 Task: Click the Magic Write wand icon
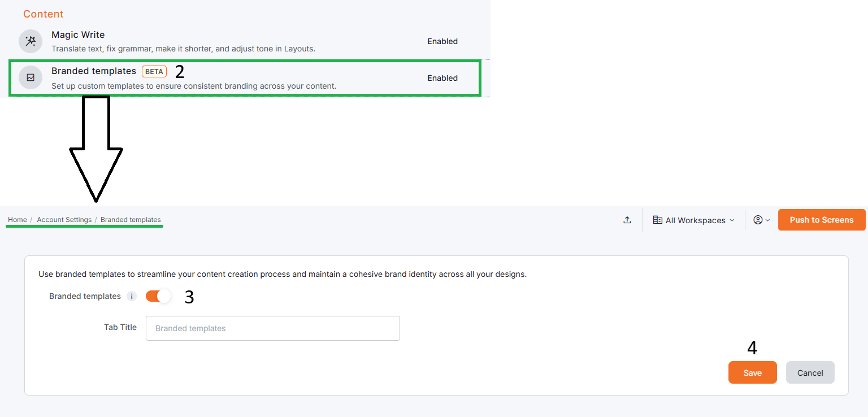pos(31,41)
